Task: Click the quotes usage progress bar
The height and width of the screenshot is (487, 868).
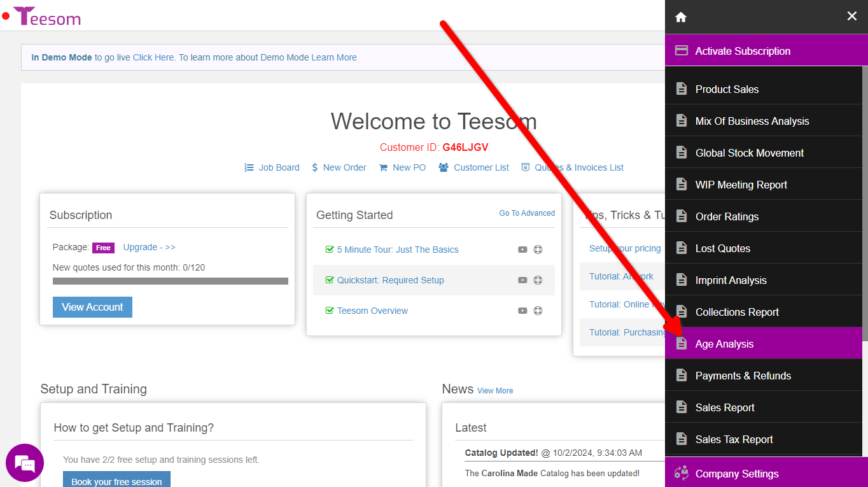Action: [170, 281]
